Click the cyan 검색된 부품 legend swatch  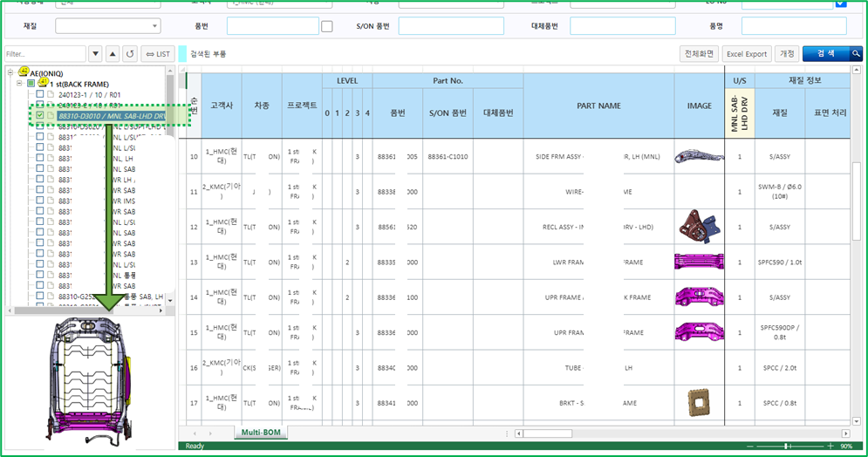pyautogui.click(x=182, y=54)
